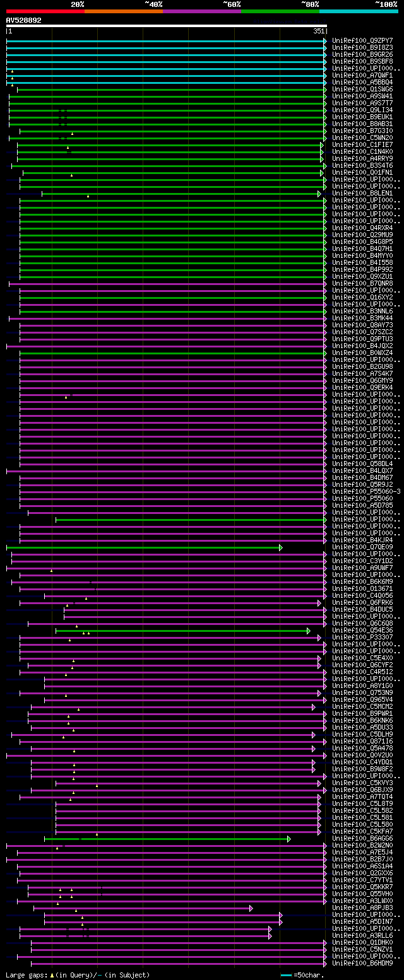Click the UniRef100_Q871I6 hit name
The height and width of the screenshot is (980, 404).
(x=362, y=741)
